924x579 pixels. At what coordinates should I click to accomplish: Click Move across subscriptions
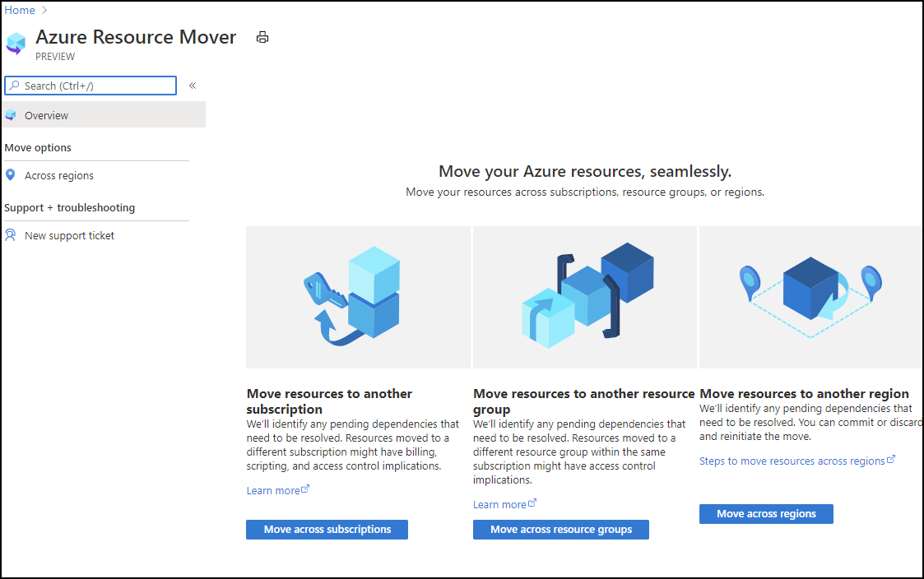[327, 529]
